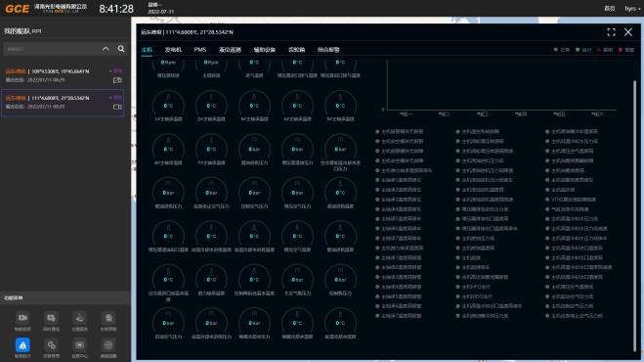
Task: Click the video icon on the selected second ship
Action: (117, 107)
